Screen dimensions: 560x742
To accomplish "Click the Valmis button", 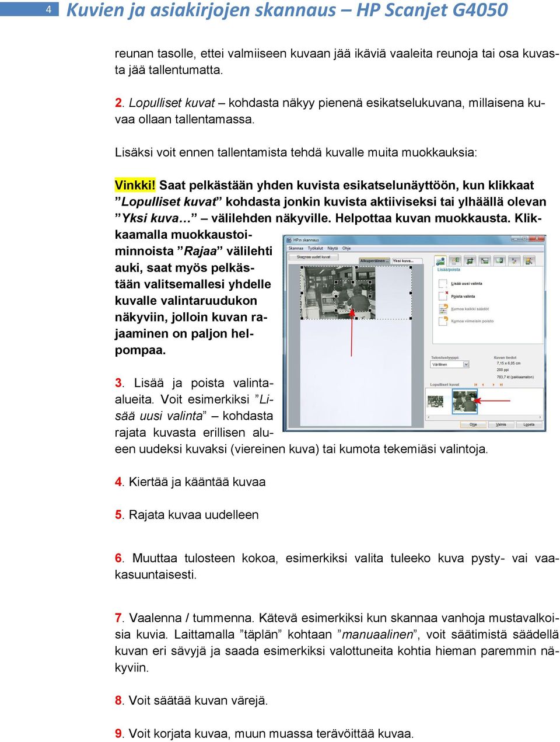I will 501,424.
